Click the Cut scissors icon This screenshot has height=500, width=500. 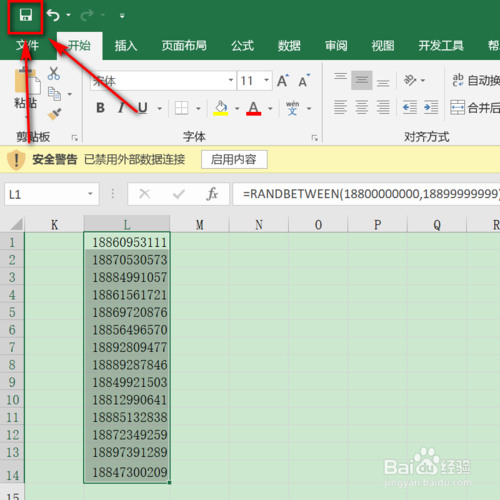(x=54, y=73)
